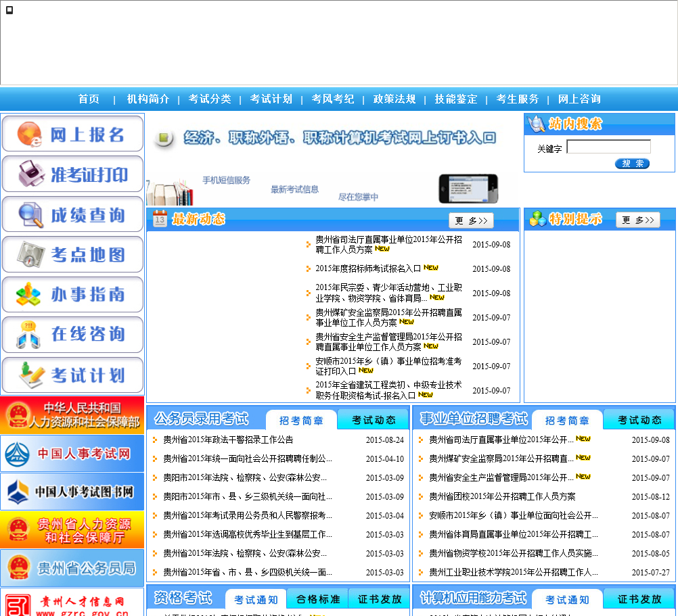Open 贵州省司法厅直属事业单位 item in 最新动态

pyautogui.click(x=388, y=245)
